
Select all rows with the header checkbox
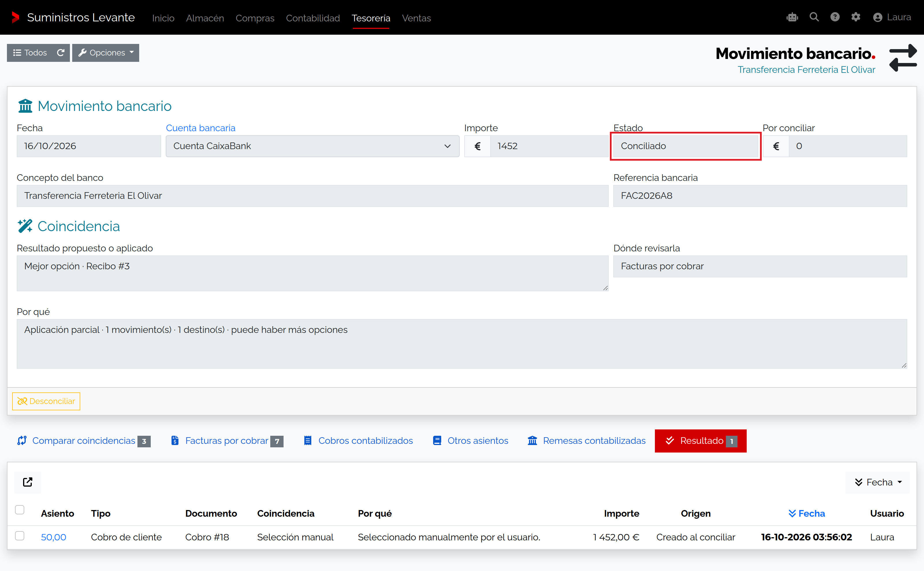point(20,510)
